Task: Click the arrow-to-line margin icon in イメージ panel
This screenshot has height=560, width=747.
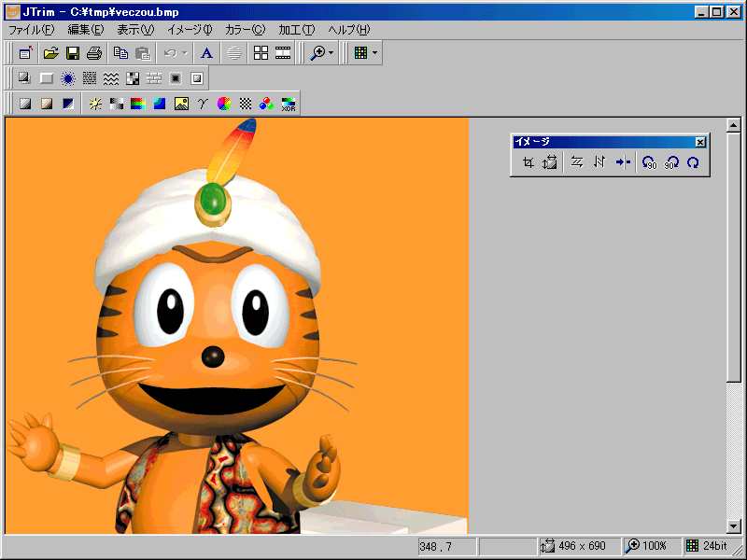Action: coord(623,162)
